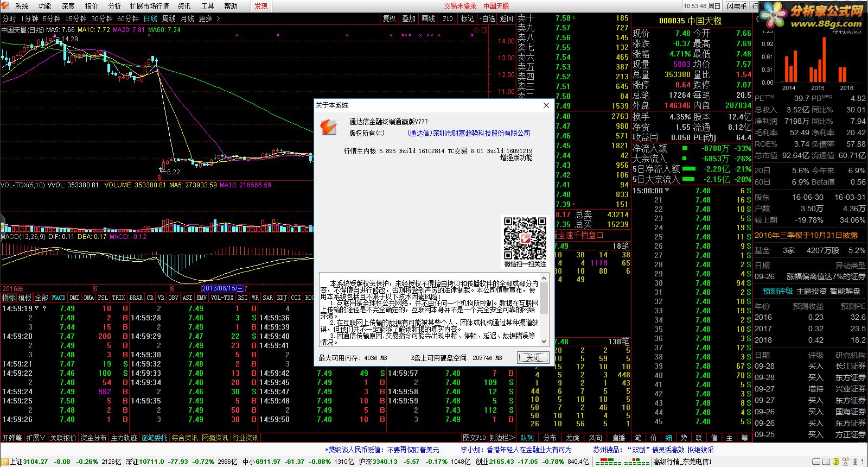This screenshot has height=467, width=868.
Task: Select the VOL-TDX indicator tab
Action: coord(222,298)
